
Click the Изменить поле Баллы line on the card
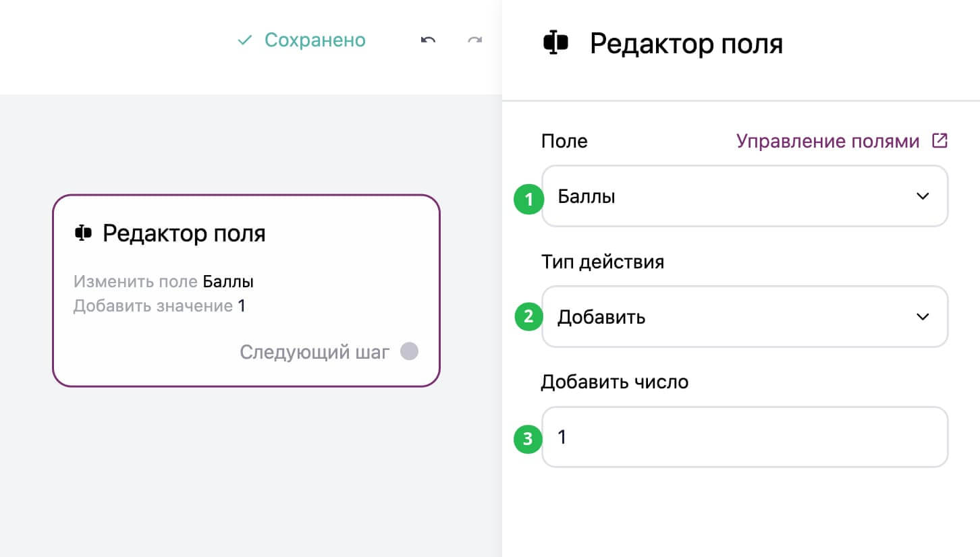coord(163,282)
